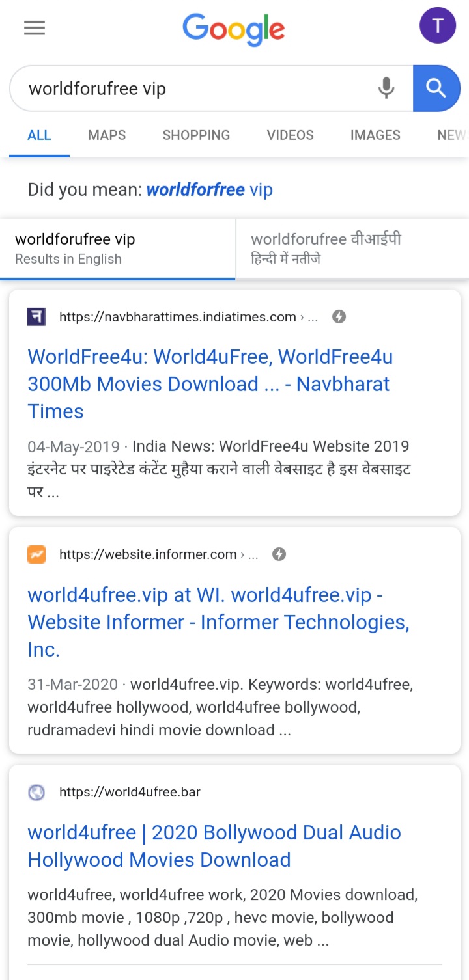Screen dimensions: 469x980
Task: Click the "worldforfree vip" suggested spelling
Action: click(209, 190)
